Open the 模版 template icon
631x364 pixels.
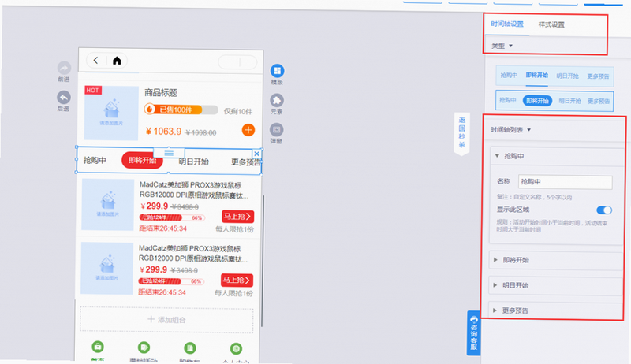pos(277,71)
